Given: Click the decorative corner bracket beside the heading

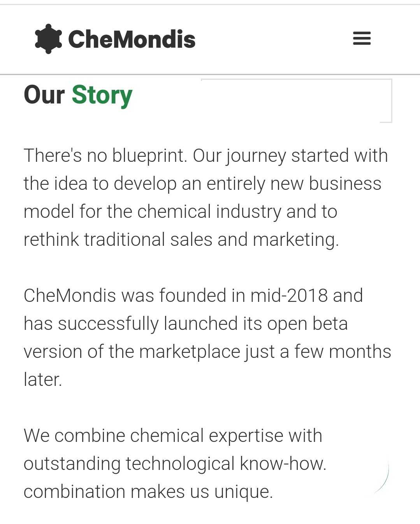Looking at the screenshot, I should (385, 101).
